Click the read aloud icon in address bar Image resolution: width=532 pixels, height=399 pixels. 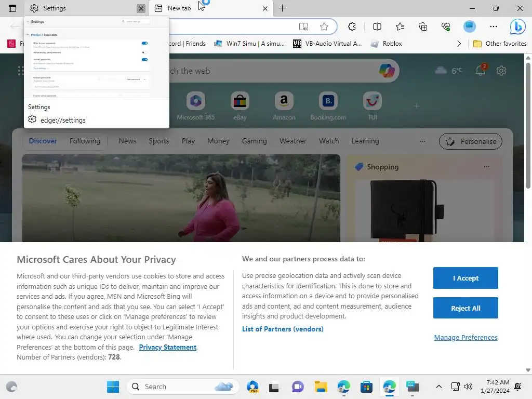click(303, 26)
